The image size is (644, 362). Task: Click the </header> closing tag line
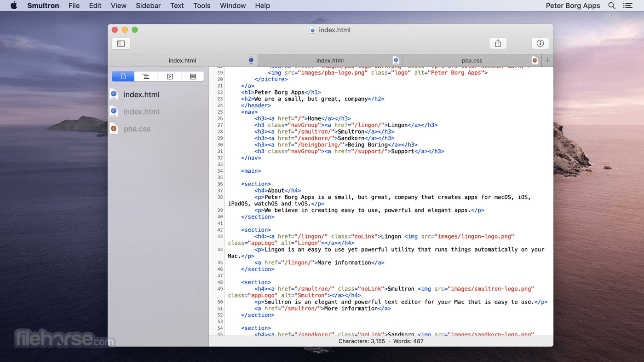click(x=256, y=105)
